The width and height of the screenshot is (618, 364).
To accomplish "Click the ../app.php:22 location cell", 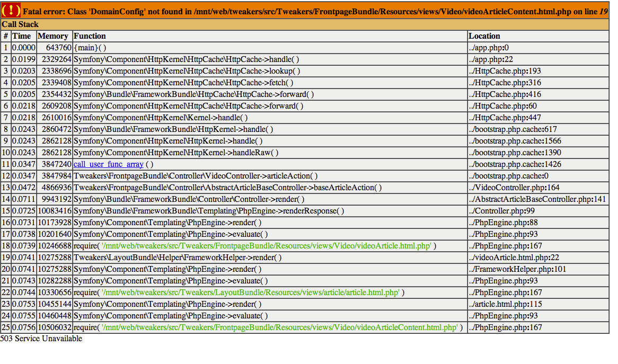I will point(538,59).
